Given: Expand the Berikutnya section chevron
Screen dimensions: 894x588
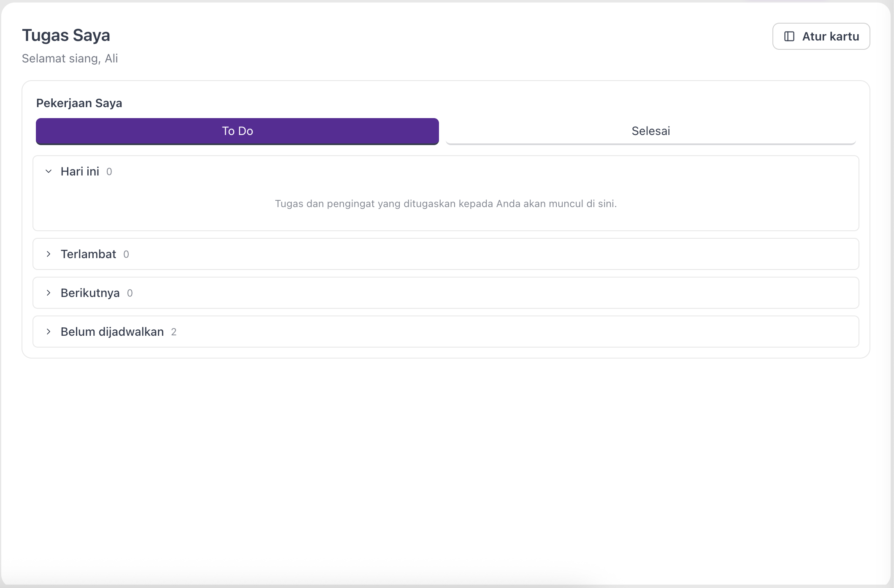Looking at the screenshot, I should pyautogui.click(x=49, y=293).
